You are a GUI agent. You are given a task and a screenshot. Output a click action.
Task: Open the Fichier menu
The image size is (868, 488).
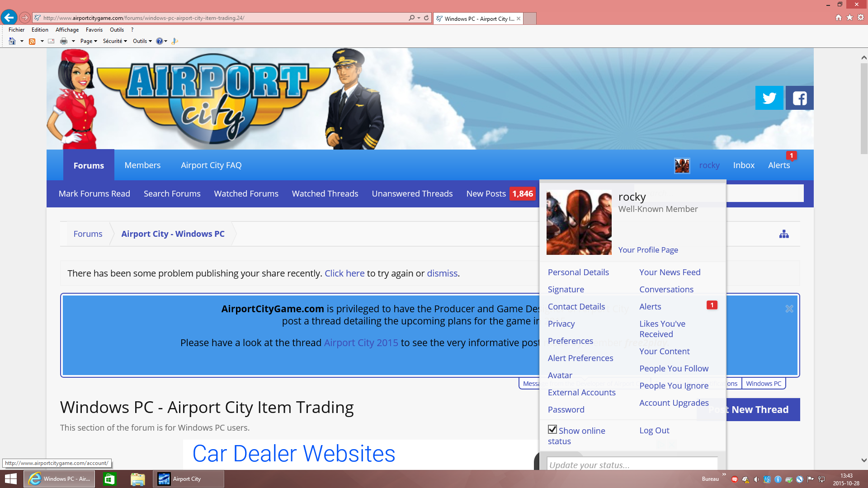(16, 30)
